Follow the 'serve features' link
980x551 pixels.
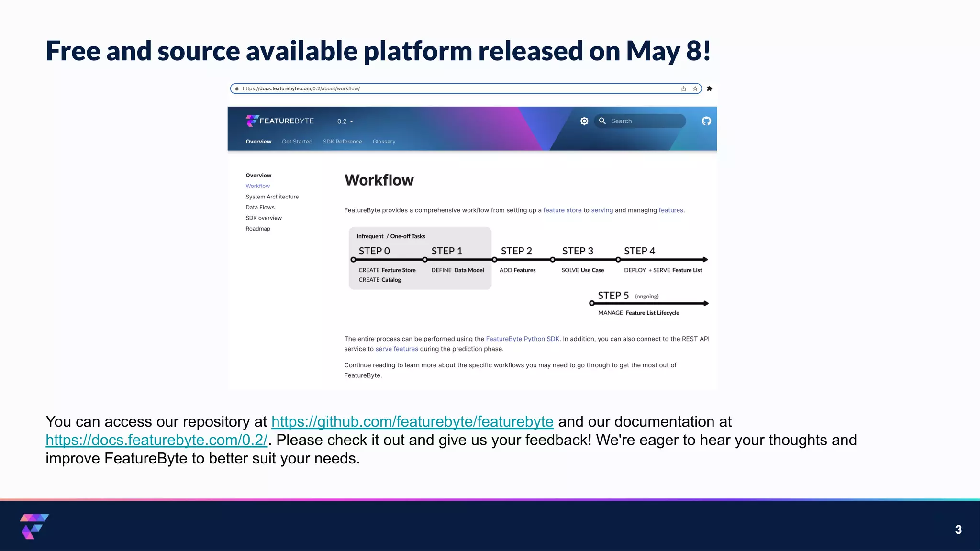397,349
